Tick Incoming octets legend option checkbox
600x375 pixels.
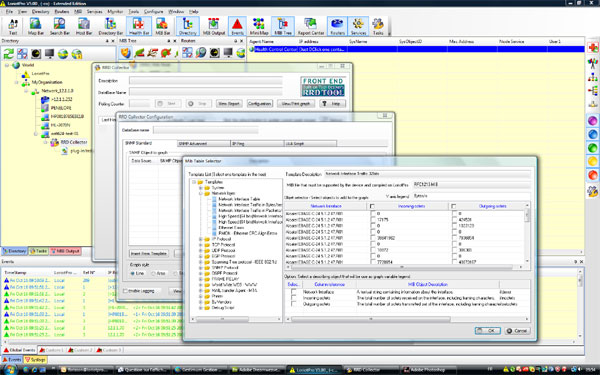click(293, 298)
